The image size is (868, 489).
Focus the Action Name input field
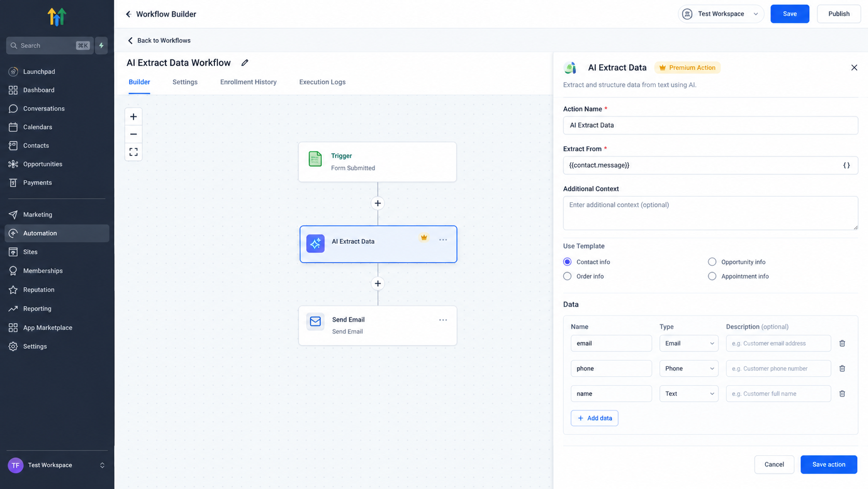(x=710, y=125)
